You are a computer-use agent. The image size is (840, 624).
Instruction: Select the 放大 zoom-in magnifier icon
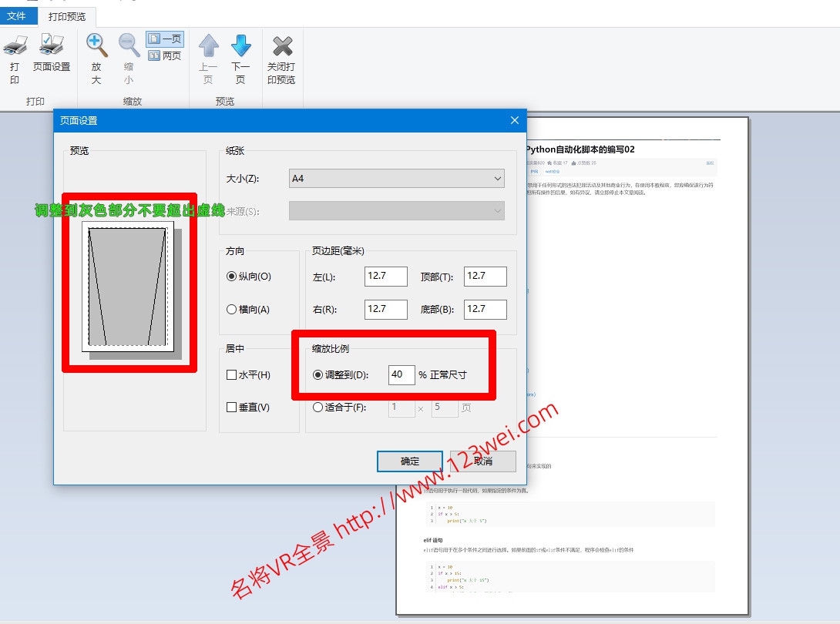click(x=95, y=46)
